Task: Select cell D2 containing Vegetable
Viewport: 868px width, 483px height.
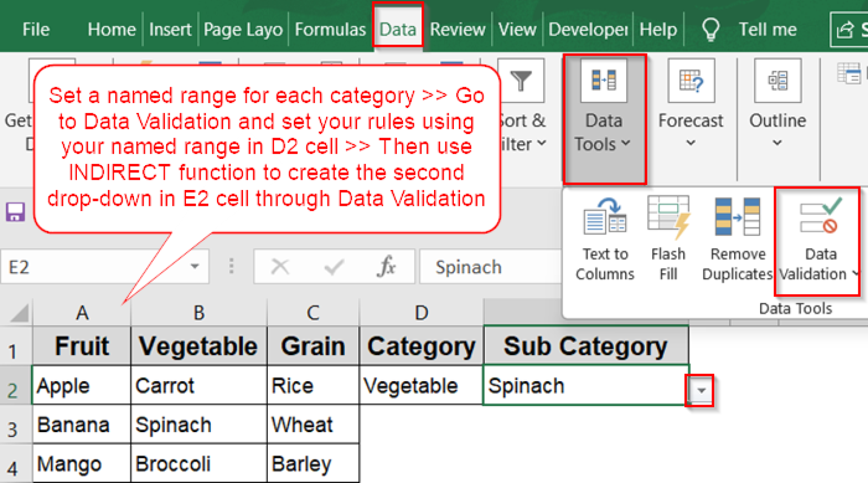Action: coord(420,385)
